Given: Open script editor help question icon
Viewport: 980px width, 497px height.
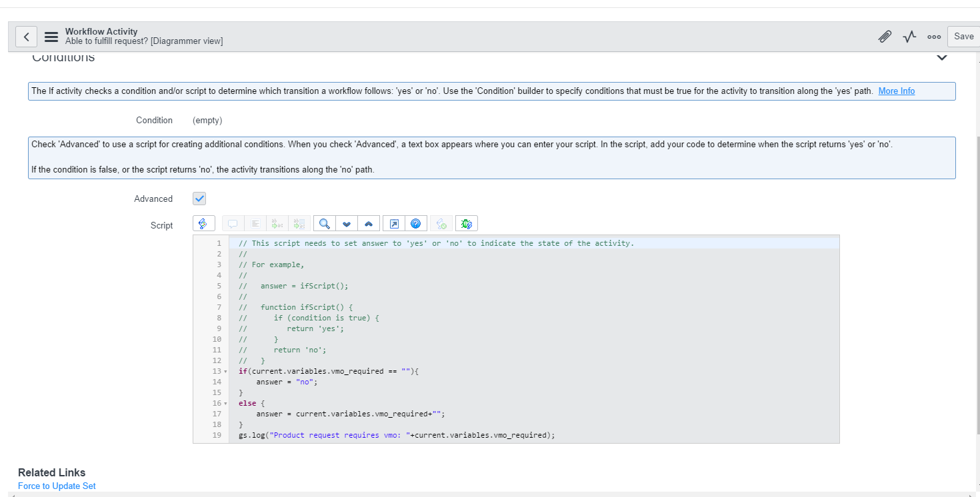Looking at the screenshot, I should [x=415, y=223].
